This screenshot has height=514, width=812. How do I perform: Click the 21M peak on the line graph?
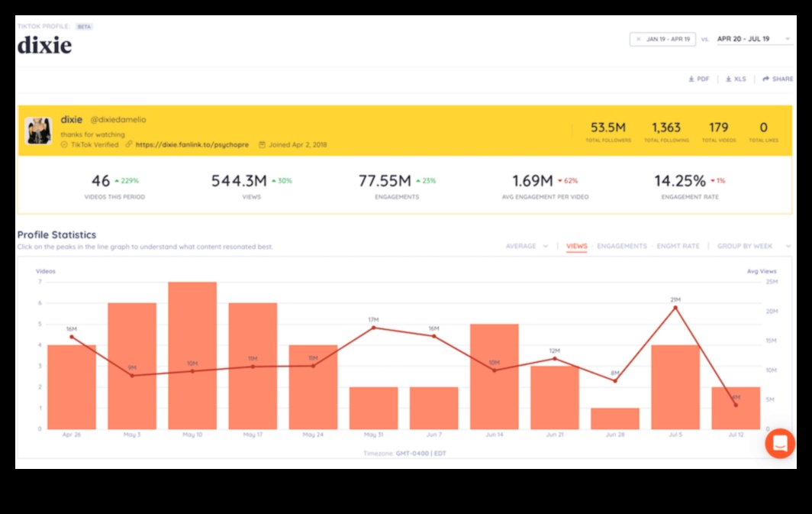675,308
